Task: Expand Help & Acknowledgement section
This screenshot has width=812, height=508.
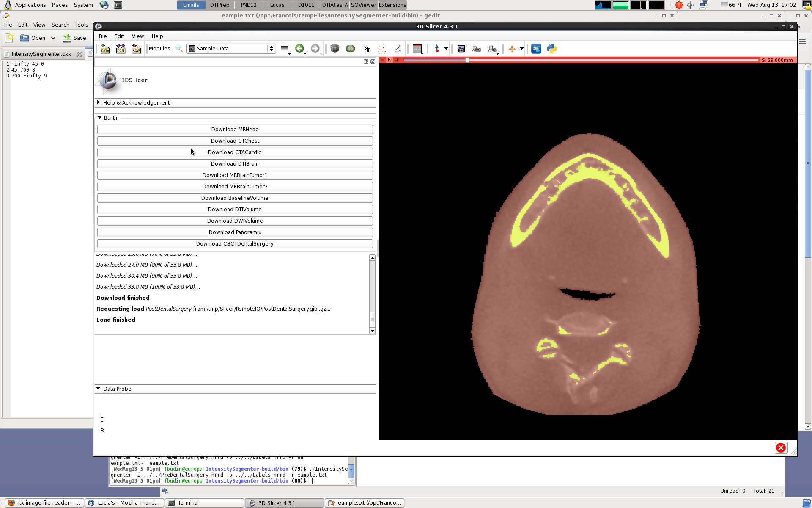Action: [x=136, y=103]
